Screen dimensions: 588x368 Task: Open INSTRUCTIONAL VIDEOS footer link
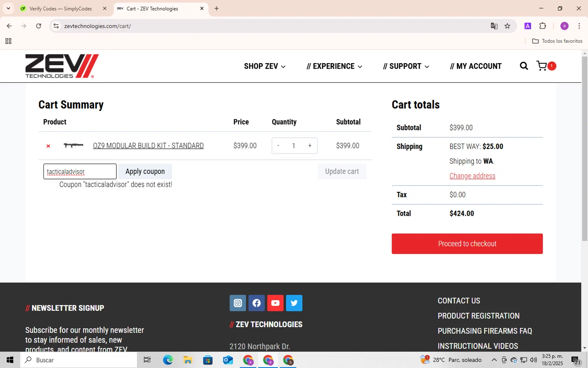(x=478, y=346)
